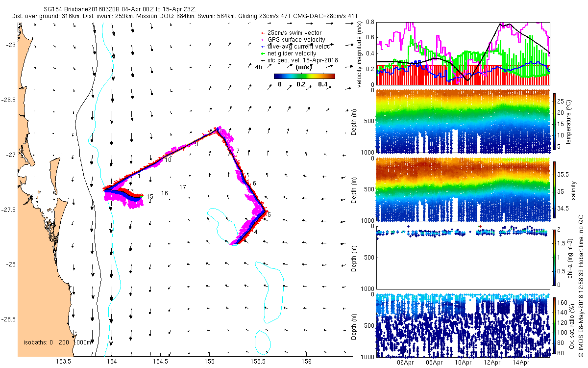This screenshot has height=368, width=588.
Task: Click longitude label 155.5 on the map axis
Action: [x=259, y=362]
